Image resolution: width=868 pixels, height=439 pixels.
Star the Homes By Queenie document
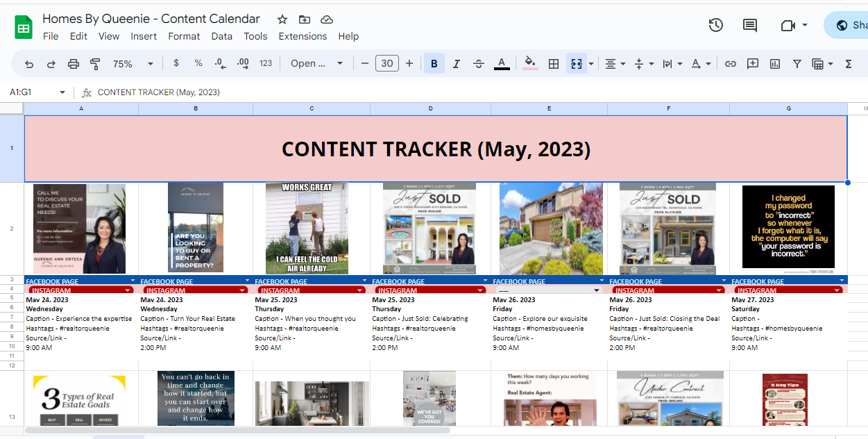(x=282, y=19)
